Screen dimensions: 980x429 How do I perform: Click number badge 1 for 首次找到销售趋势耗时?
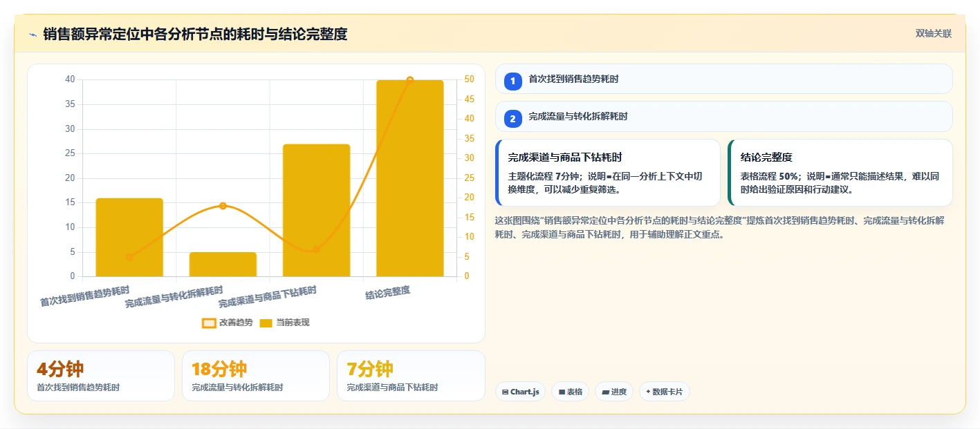(x=512, y=82)
